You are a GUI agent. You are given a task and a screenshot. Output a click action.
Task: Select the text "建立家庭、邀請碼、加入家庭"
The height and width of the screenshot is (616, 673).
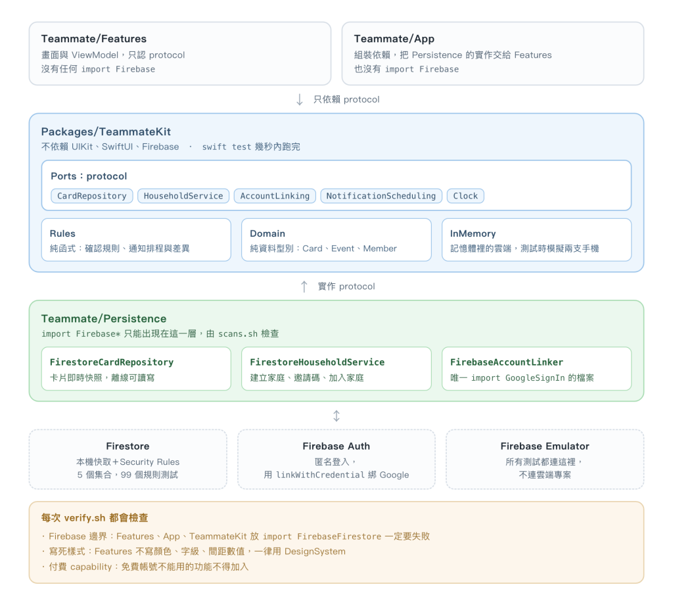(x=307, y=378)
